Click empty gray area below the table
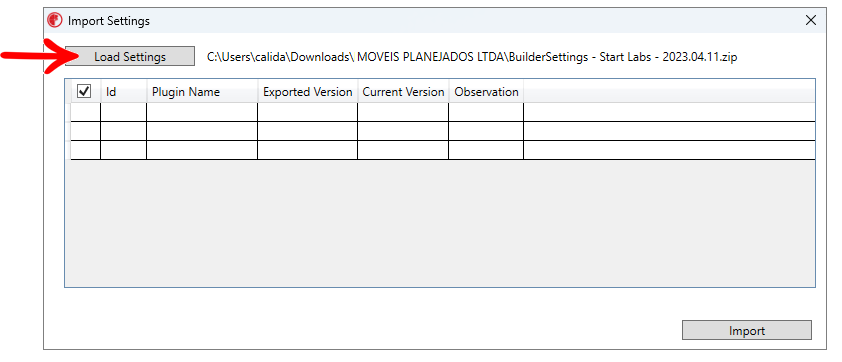The width and height of the screenshot is (842, 362). pos(440,223)
